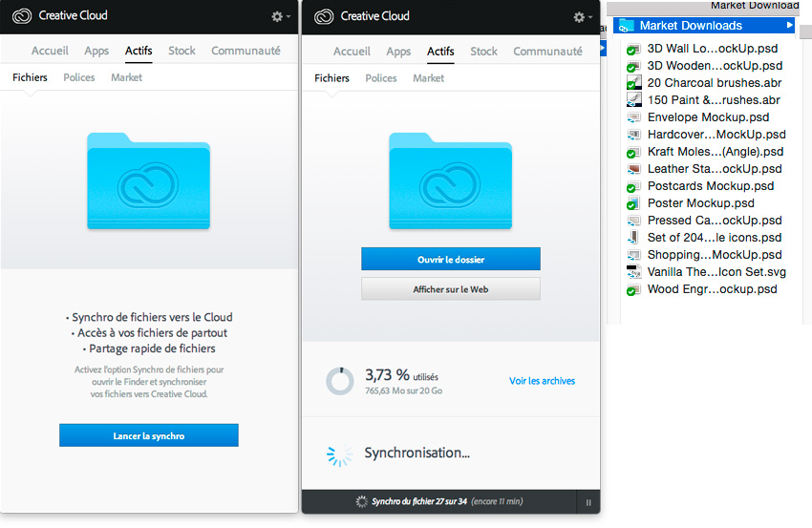Click the Creative Cloud logo in left panel
Viewport: 812px width, 528px height.
point(22,16)
